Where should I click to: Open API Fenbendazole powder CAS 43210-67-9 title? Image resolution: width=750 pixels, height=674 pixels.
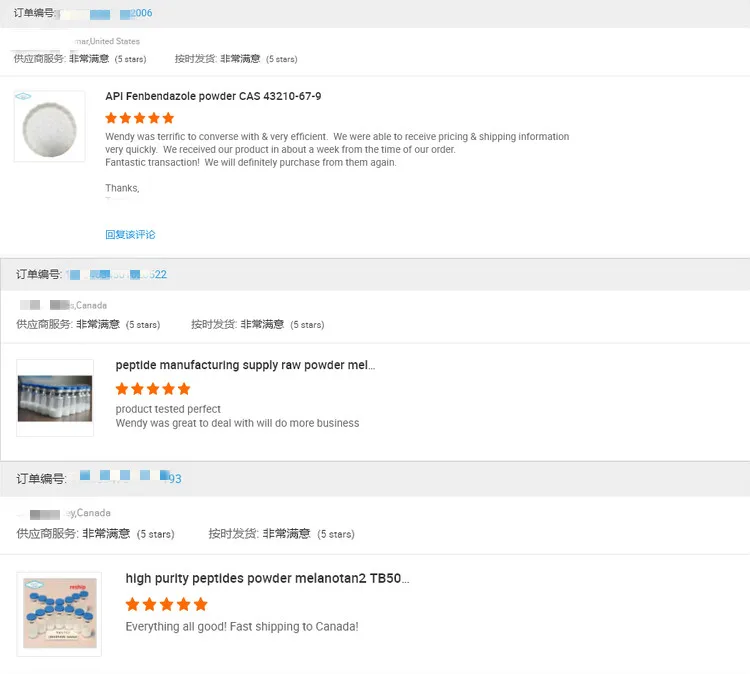(x=213, y=96)
